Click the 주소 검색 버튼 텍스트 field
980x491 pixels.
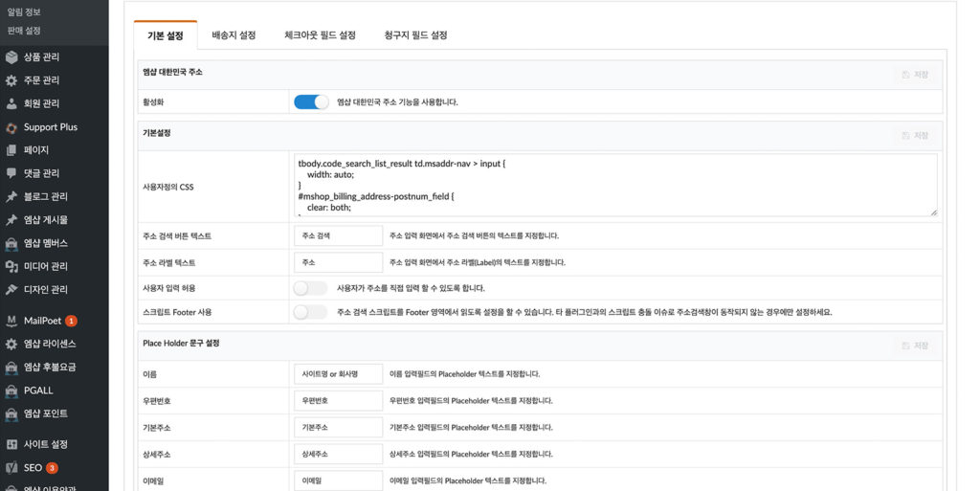(338, 235)
